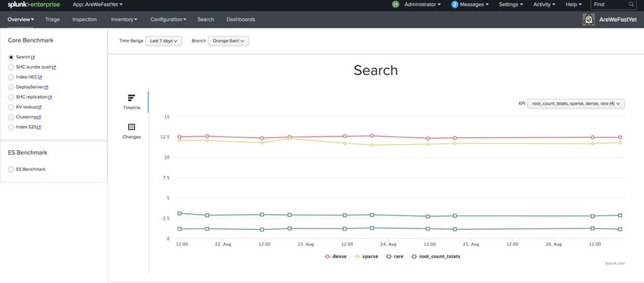This screenshot has height=283, width=644.
Task: Click the AreWeFastYet app title
Action: click(x=617, y=19)
